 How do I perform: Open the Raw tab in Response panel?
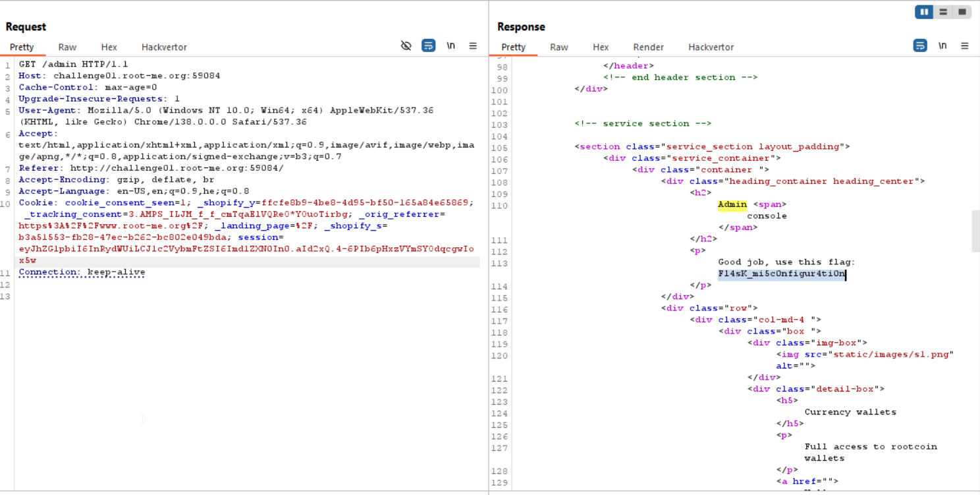[x=559, y=47]
